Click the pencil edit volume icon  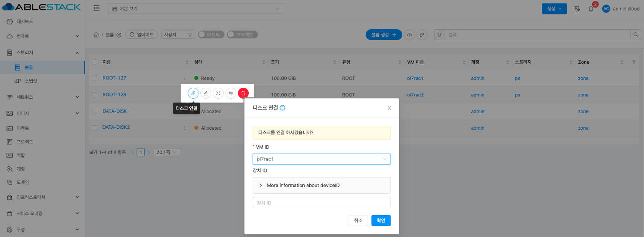(206, 93)
